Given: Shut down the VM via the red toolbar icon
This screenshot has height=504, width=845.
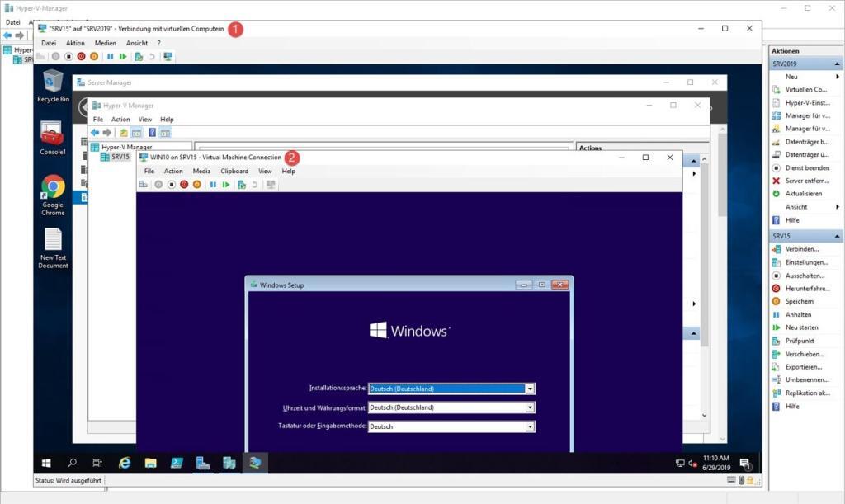Looking at the screenshot, I should [x=183, y=184].
